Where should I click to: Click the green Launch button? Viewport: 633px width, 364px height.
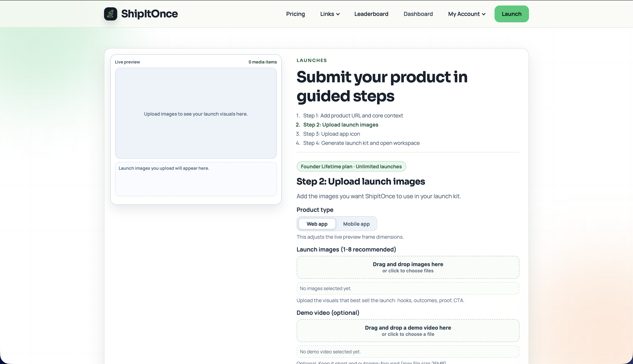[x=511, y=14]
